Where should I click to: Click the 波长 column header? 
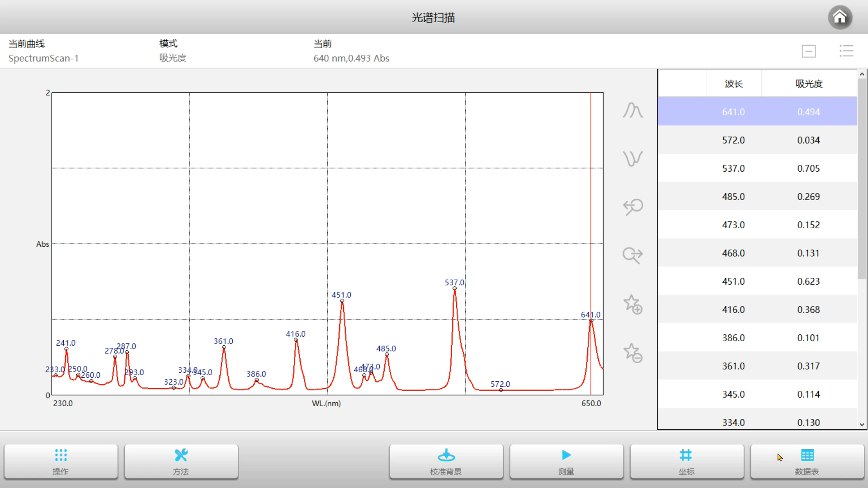coord(733,84)
